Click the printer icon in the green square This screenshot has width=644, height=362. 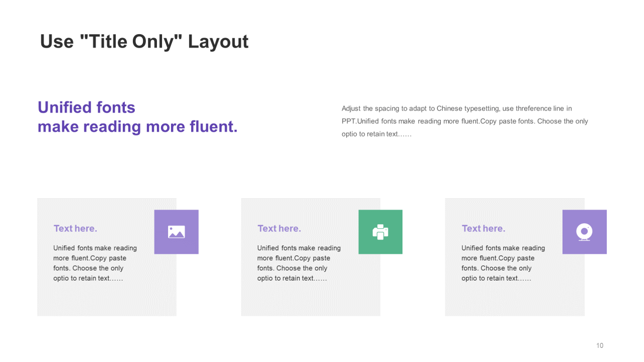click(380, 232)
